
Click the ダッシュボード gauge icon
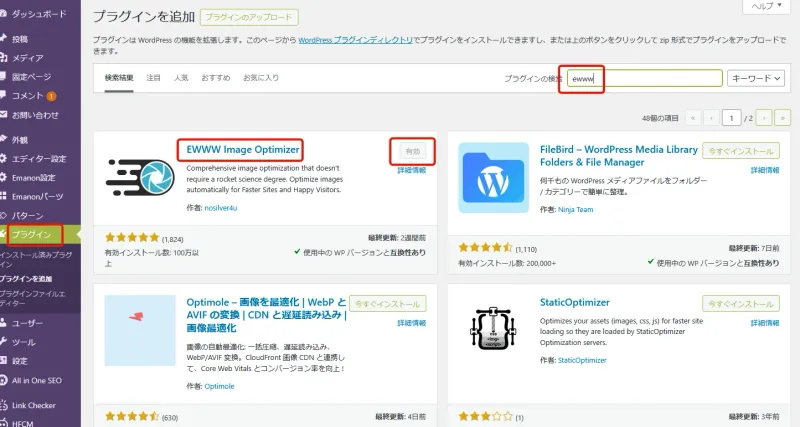click(x=3, y=14)
